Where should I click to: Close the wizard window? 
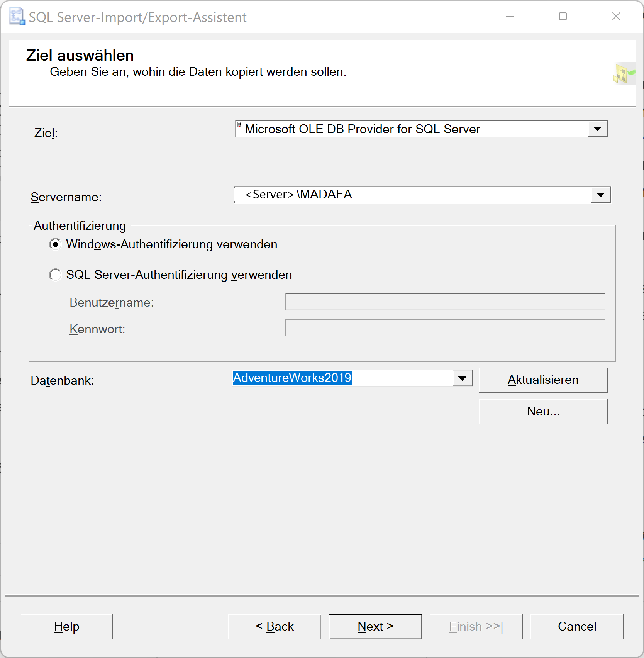click(x=616, y=17)
